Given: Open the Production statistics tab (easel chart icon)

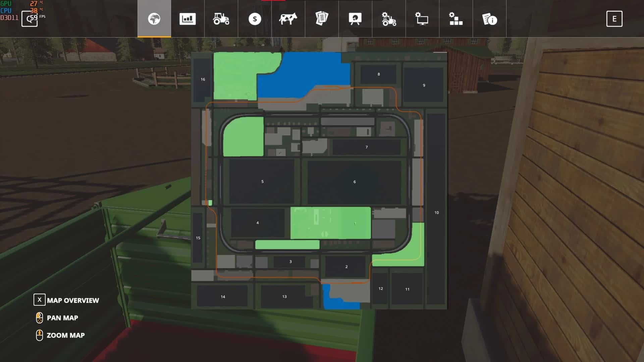Looking at the screenshot, I should pyautogui.click(x=355, y=19).
